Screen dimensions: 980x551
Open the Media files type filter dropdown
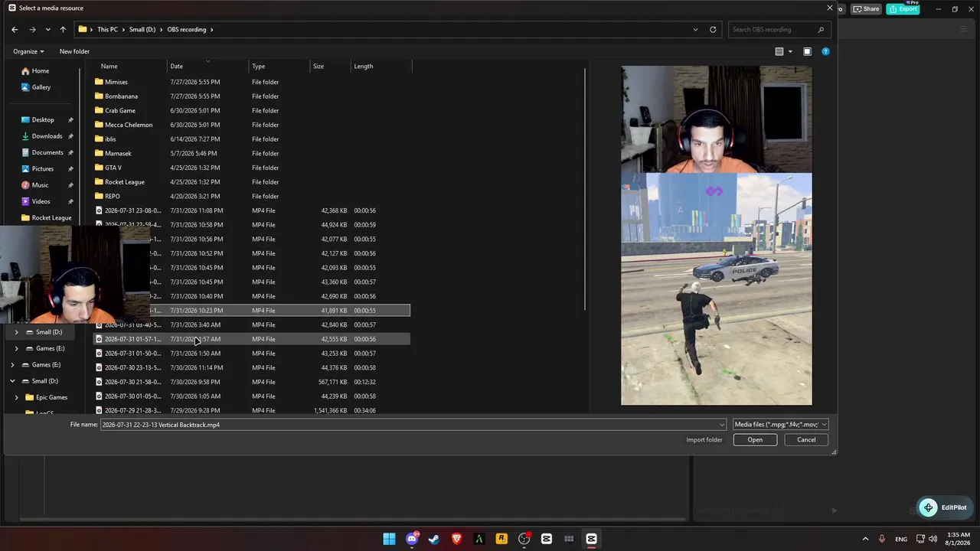[x=780, y=425]
